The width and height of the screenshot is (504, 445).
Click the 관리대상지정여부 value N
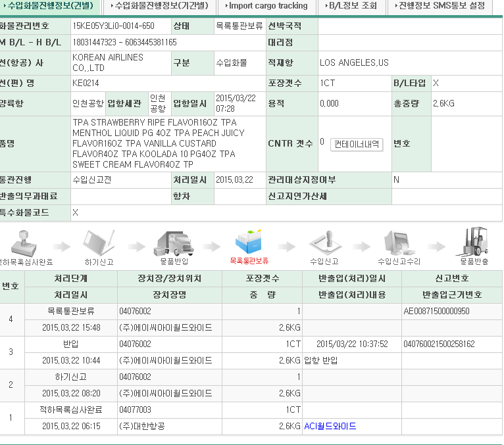(396, 180)
